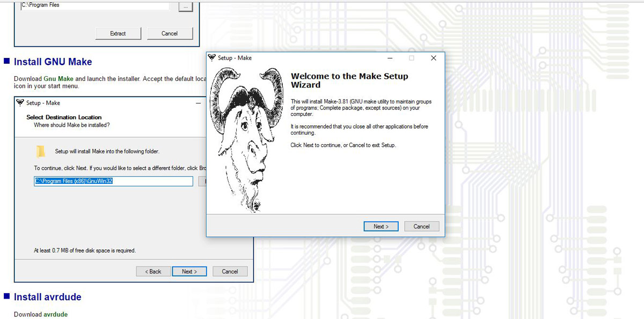Click the 'Where should Make be installed?' text
Screen dimensions: 644x319
72,125
